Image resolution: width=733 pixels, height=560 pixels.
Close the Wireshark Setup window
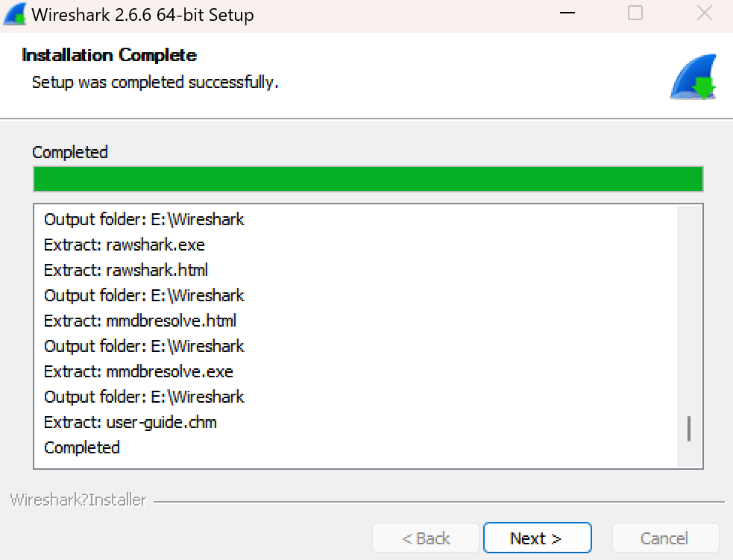click(x=704, y=13)
